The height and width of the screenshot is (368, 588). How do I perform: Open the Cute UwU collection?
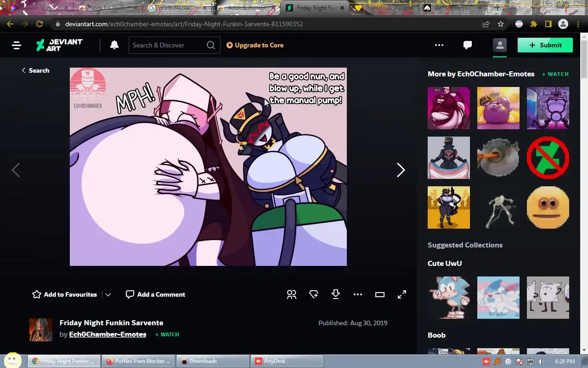(x=445, y=263)
